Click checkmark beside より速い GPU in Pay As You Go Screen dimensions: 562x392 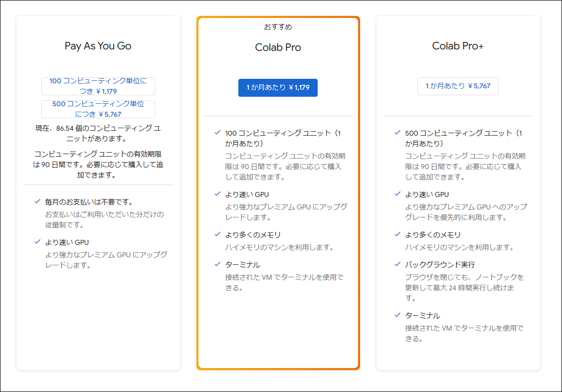37,241
